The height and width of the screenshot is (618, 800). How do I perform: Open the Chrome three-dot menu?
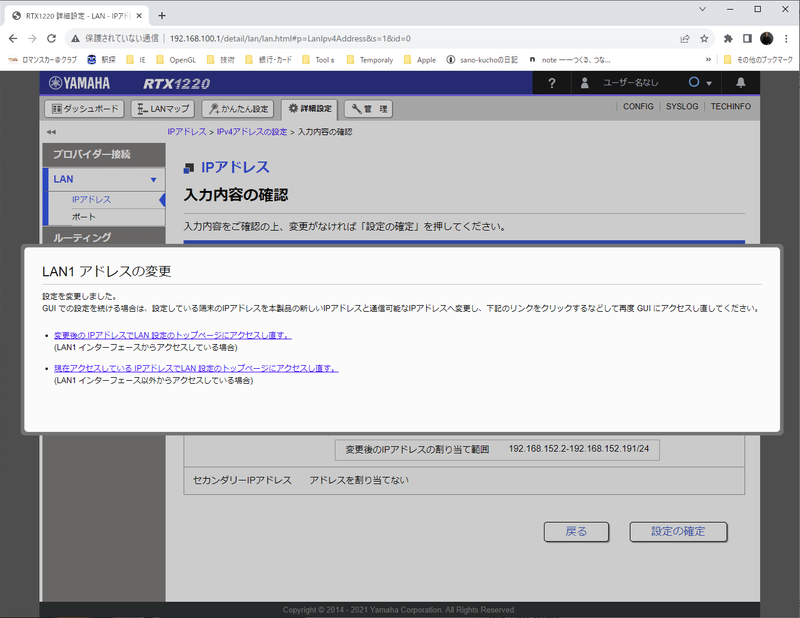(x=786, y=39)
